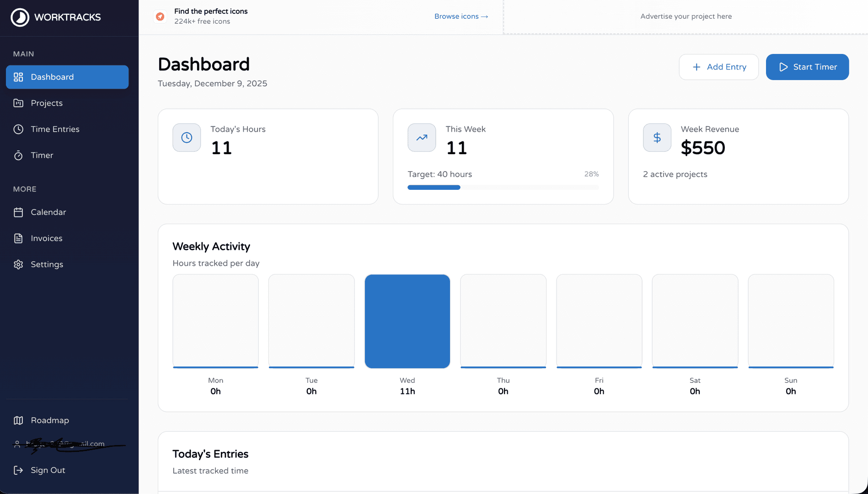868x494 pixels.
Task: Click the Settings gear icon
Action: click(18, 264)
